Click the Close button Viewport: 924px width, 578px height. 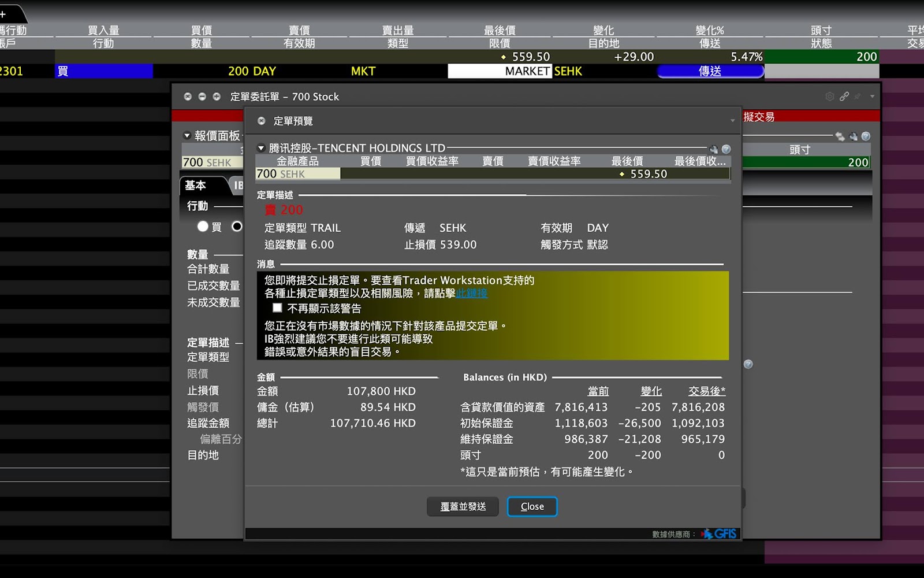[532, 506]
